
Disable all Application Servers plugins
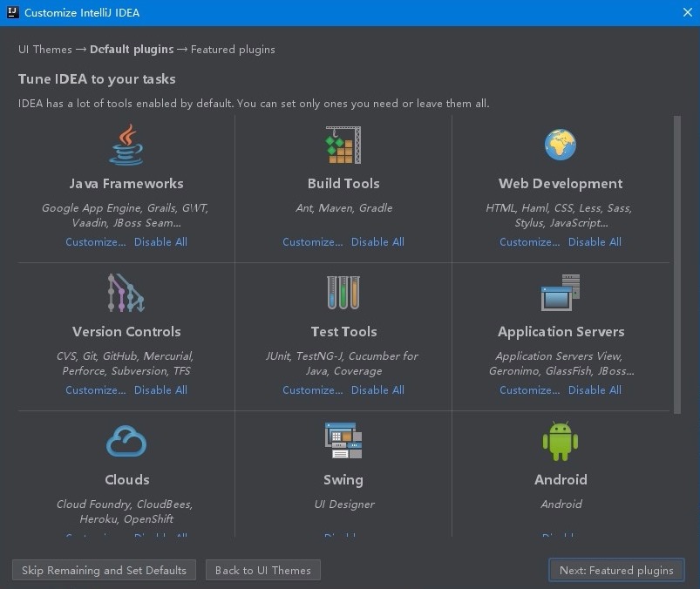click(x=595, y=390)
